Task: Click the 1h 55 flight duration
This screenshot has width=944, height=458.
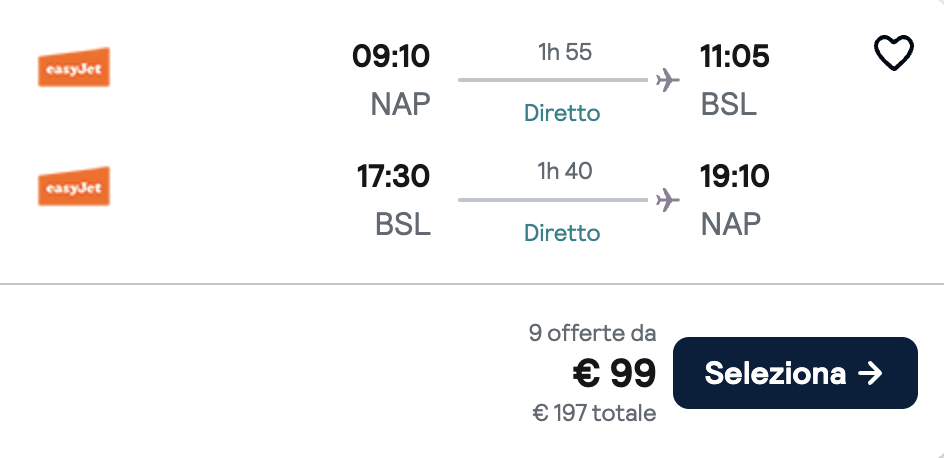Action: coord(565,52)
